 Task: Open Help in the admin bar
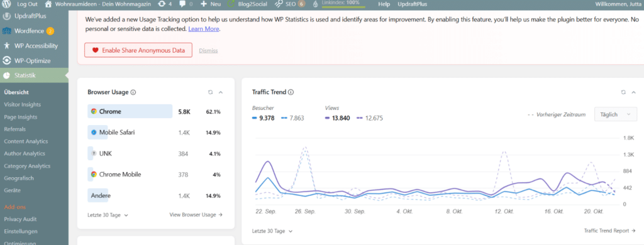[384, 4]
